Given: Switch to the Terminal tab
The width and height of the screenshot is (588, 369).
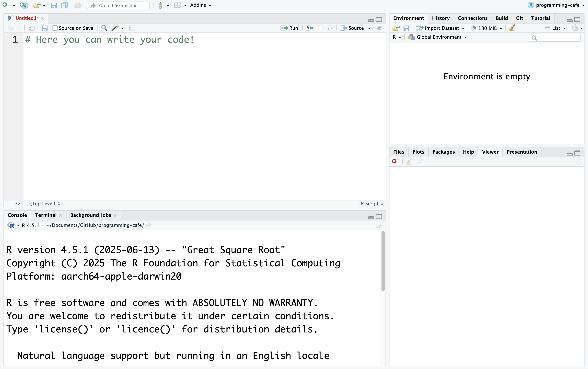Looking at the screenshot, I should pyautogui.click(x=46, y=215).
